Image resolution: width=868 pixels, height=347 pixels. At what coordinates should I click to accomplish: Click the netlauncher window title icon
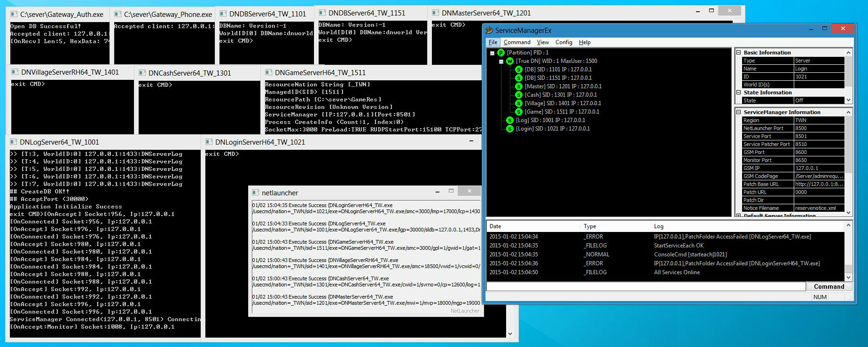click(256, 193)
